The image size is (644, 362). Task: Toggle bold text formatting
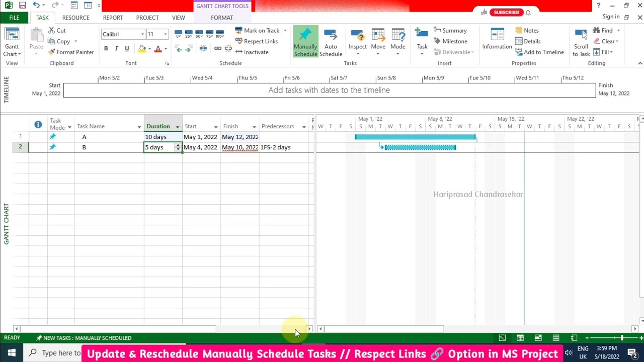point(106,48)
